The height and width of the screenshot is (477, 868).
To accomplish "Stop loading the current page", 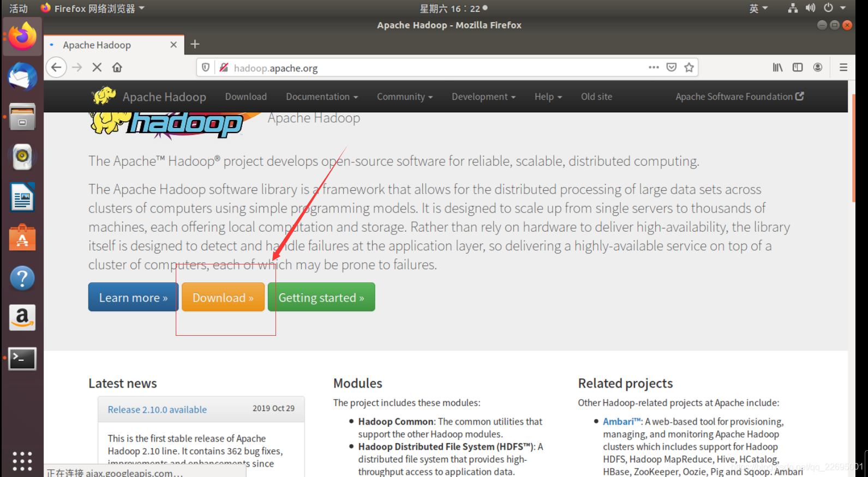I will coord(97,67).
